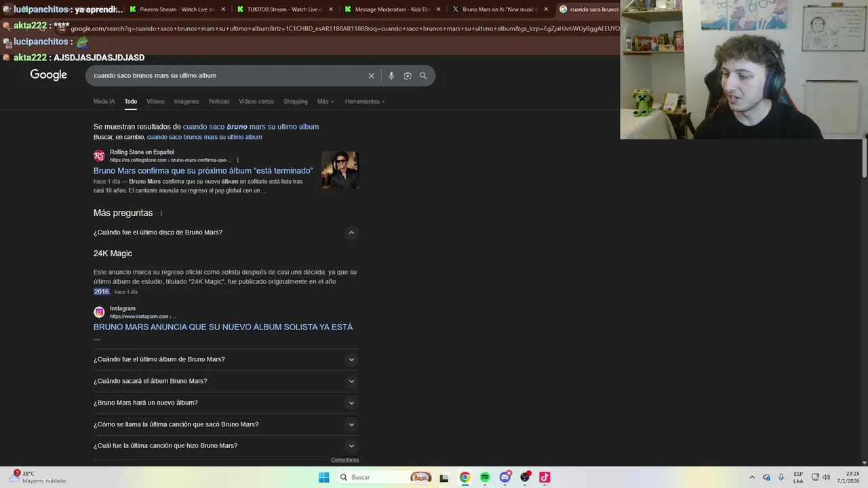Click the Comentarios feedback link
Viewport: 868px width, 488px height.
344,460
